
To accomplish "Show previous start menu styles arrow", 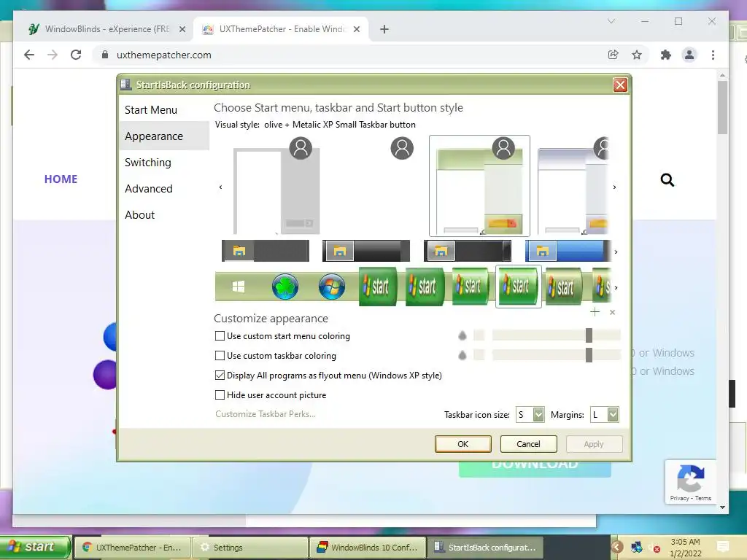I will [x=220, y=187].
